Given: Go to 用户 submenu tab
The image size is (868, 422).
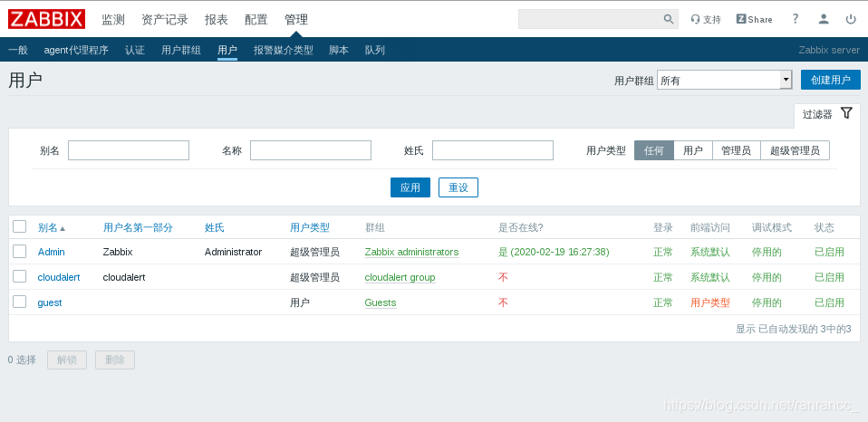Looking at the screenshot, I should pos(227,51).
